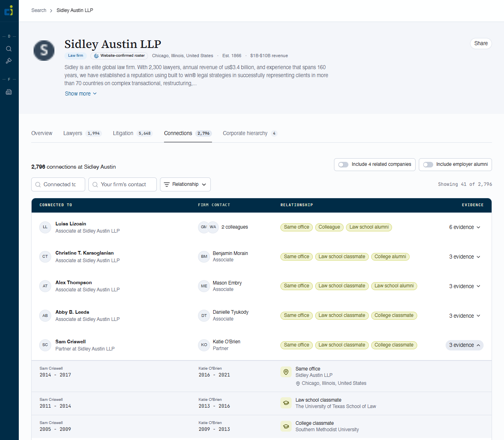504x440 pixels.
Task: Click the filter icon on Relationship button
Action: (167, 185)
